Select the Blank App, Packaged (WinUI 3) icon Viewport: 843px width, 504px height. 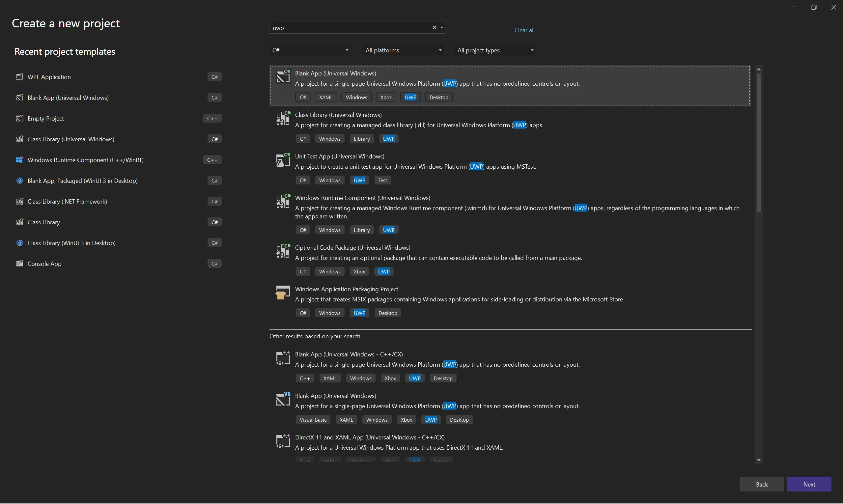20,180
